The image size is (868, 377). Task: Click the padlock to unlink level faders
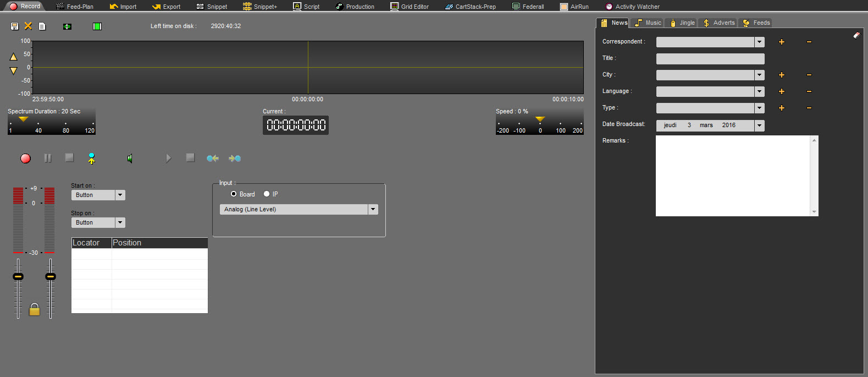[x=34, y=309]
